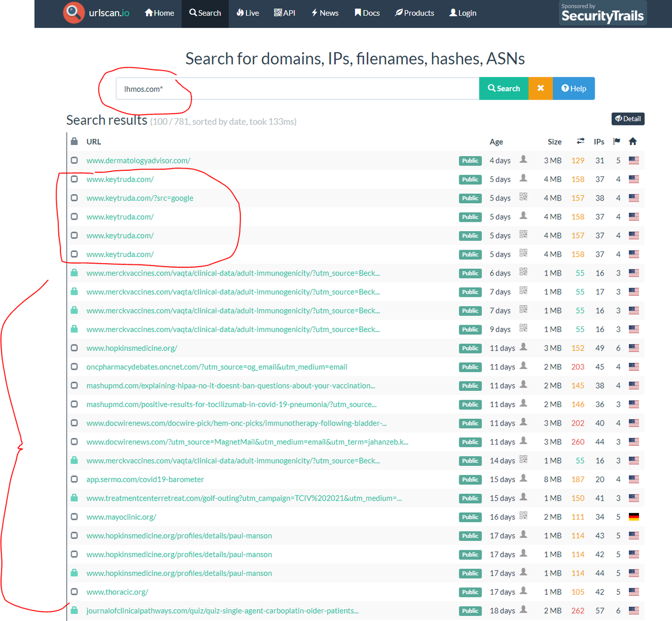The height and width of the screenshot is (621, 672).
Task: Click US flag in dermatologyadvisor row
Action: tap(634, 161)
